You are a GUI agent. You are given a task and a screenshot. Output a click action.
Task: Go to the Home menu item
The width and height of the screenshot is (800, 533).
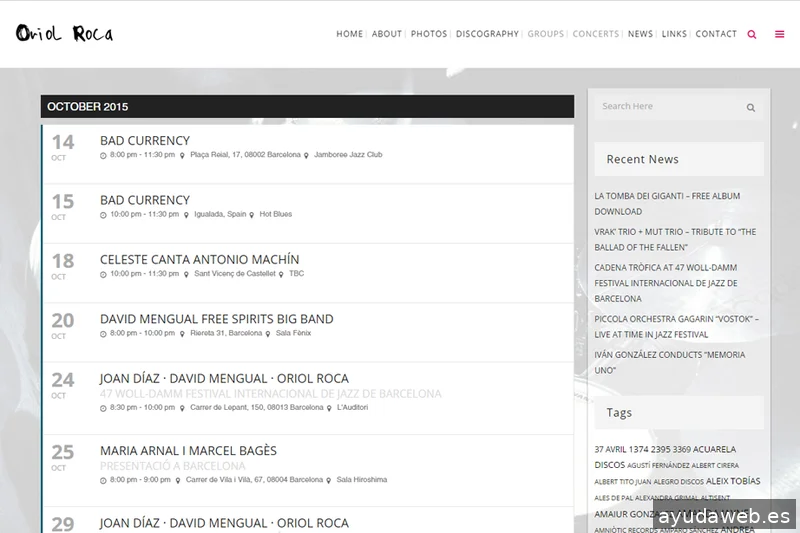pos(349,34)
